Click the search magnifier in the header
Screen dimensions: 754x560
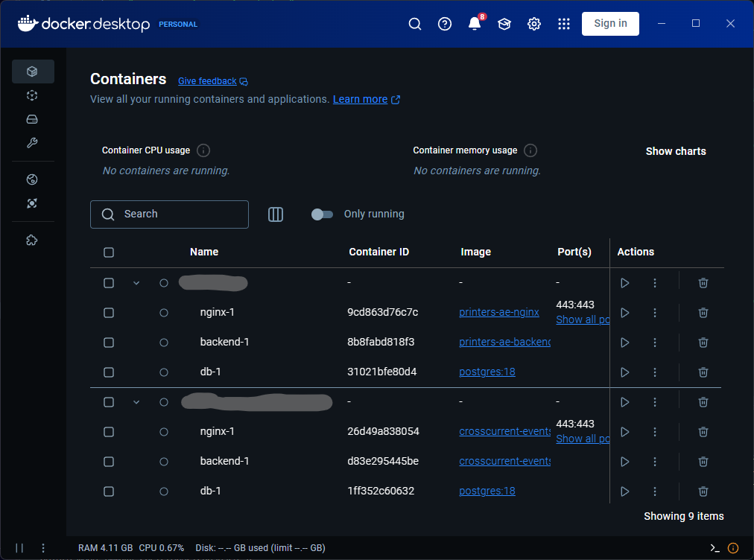(415, 24)
